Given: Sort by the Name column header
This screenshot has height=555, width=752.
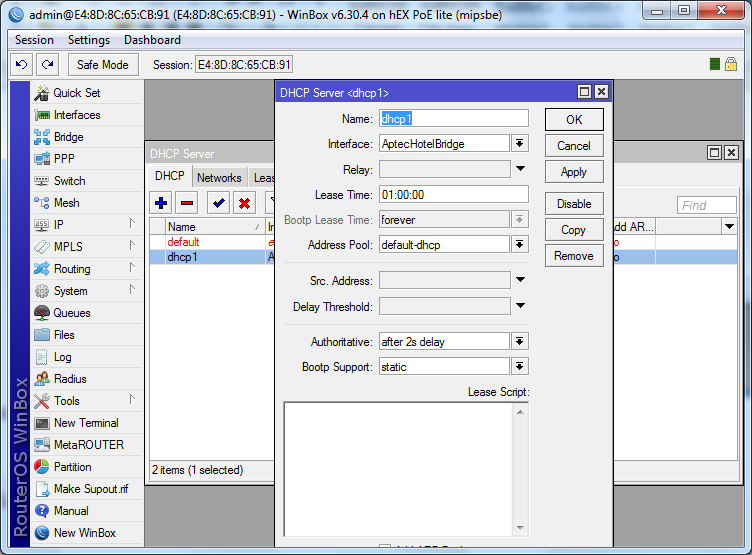Looking at the screenshot, I should click(x=214, y=226).
